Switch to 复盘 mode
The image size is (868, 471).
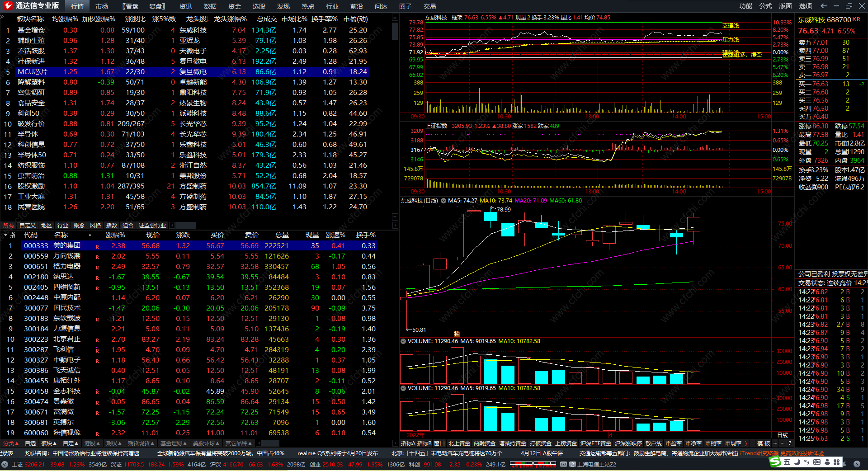157,6
